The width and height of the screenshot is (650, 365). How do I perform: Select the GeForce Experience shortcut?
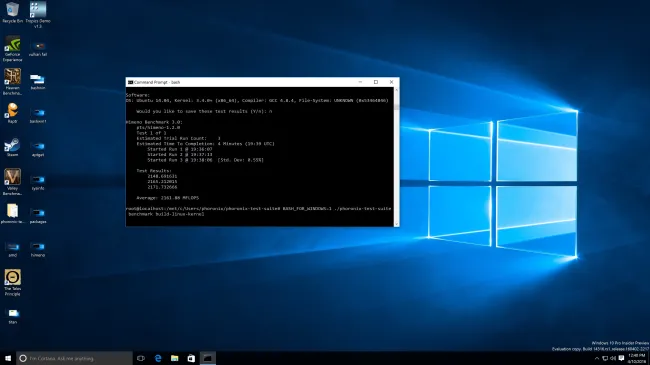click(x=12, y=49)
